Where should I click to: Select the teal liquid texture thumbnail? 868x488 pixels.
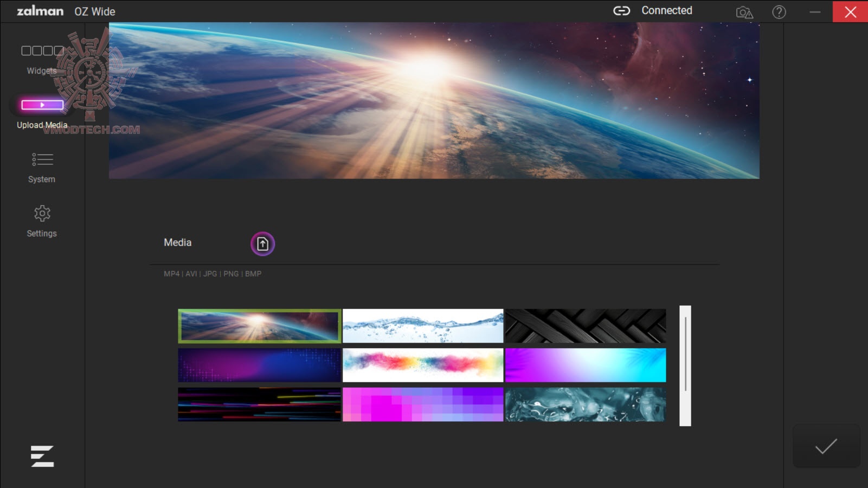(x=586, y=404)
